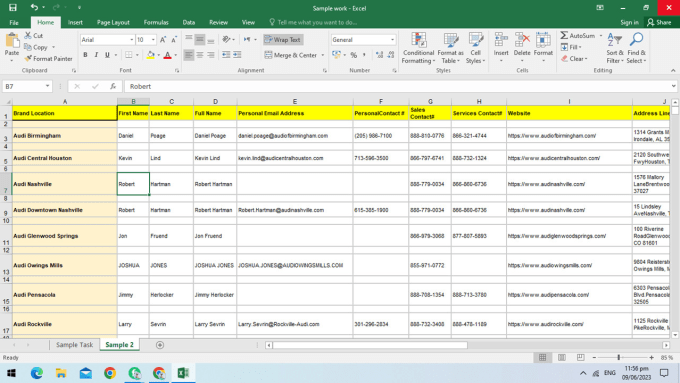Click the Share button
680x383 pixels.
[659, 22]
